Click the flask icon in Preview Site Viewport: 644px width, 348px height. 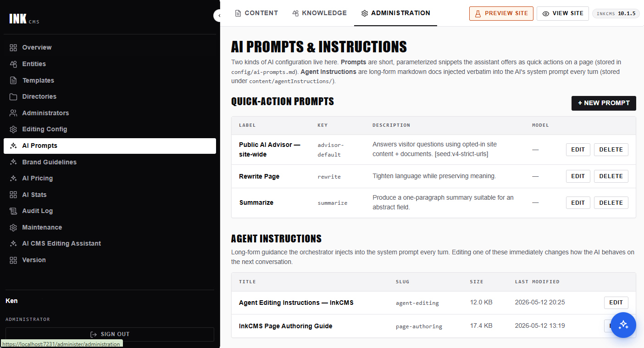(x=477, y=13)
